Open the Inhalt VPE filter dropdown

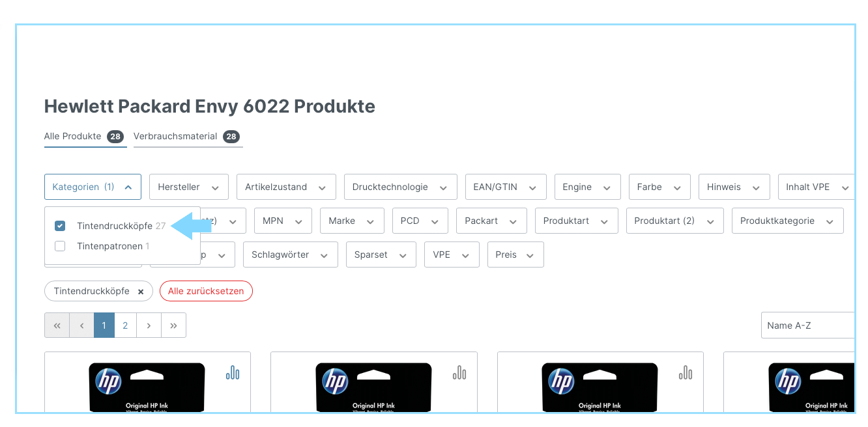(817, 187)
